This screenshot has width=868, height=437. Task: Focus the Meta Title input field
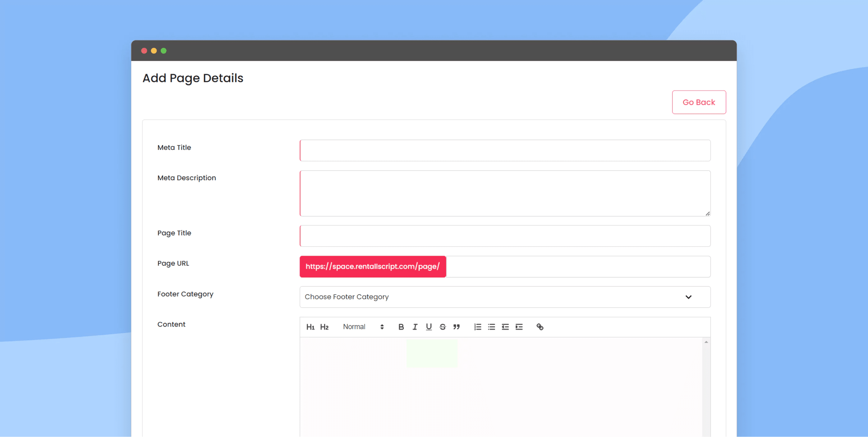coord(505,150)
